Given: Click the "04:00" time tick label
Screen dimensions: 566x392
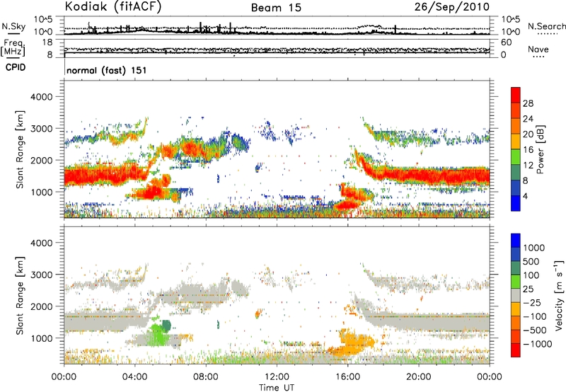Looking at the screenshot, I should pyautogui.click(x=135, y=377).
